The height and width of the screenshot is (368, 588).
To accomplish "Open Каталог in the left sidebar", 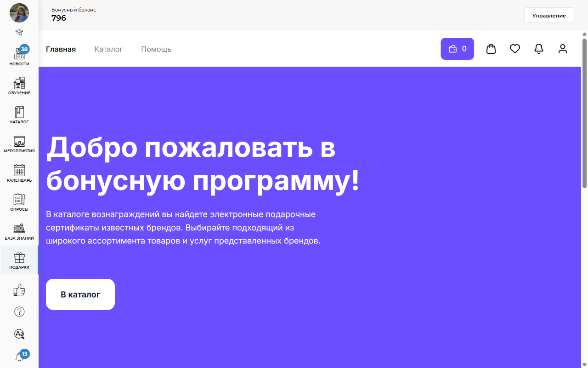I will (x=19, y=115).
